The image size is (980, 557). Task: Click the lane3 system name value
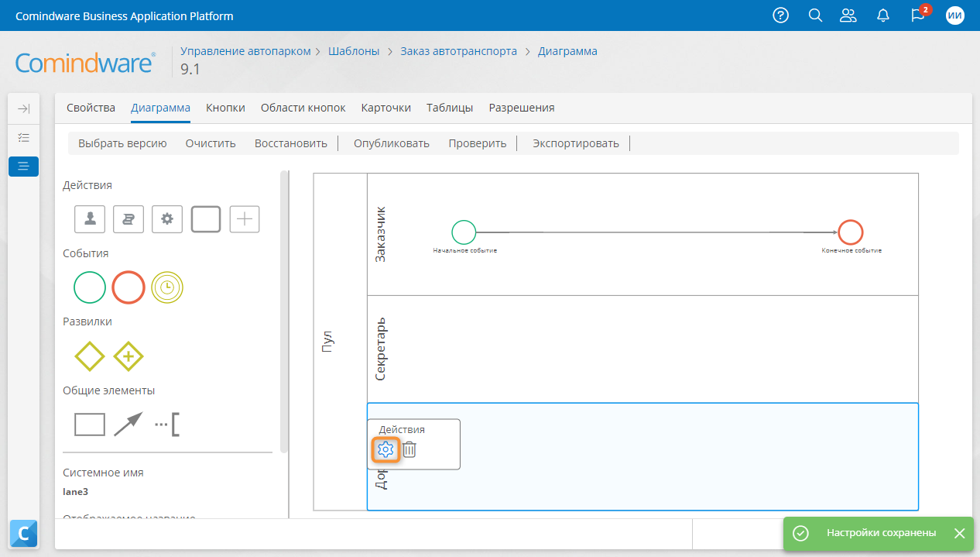75,491
